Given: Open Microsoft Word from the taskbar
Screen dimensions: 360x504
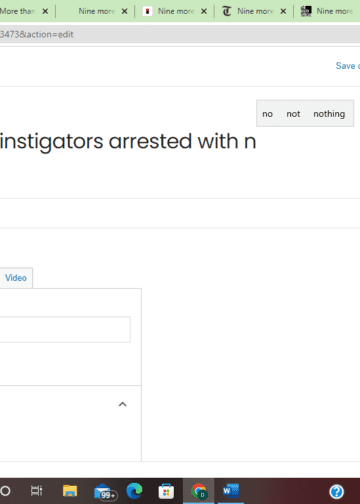Looking at the screenshot, I should pos(231,491).
